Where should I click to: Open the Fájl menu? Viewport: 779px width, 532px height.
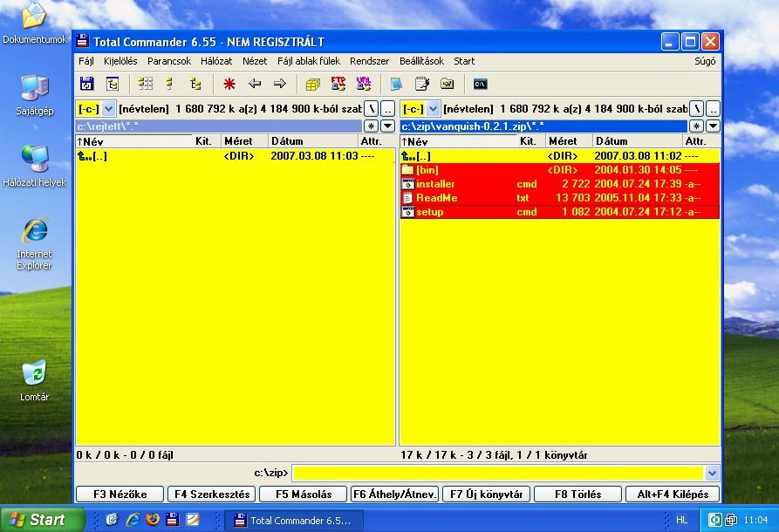(86, 61)
